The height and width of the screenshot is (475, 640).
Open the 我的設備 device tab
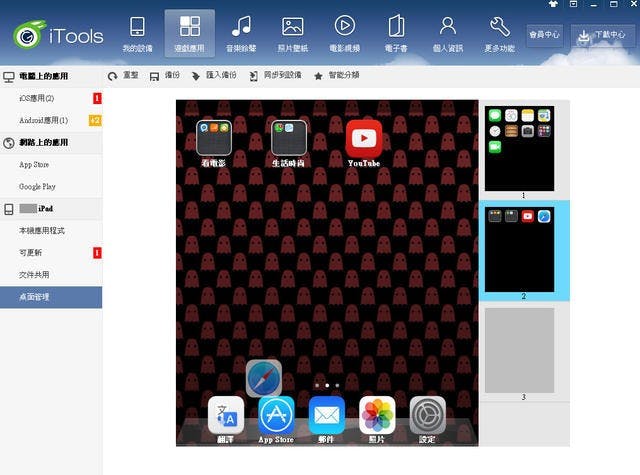[137, 33]
